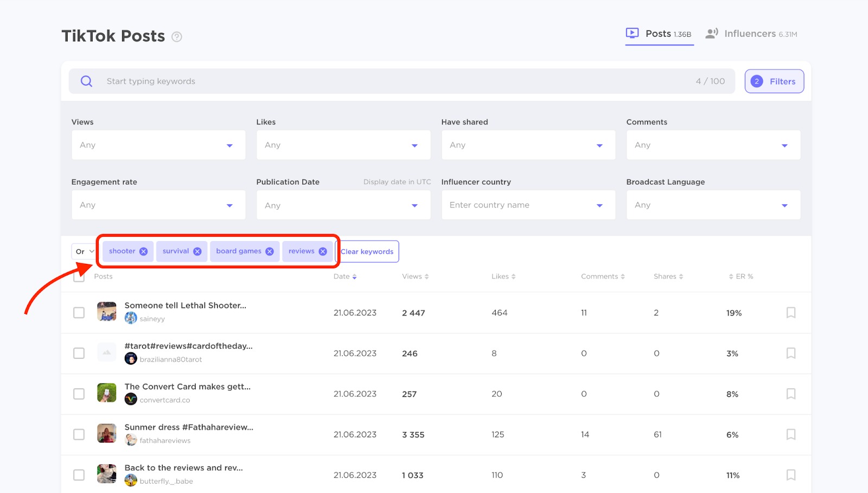Select the Convert Card post checkbox
Image resolution: width=868 pixels, height=493 pixels.
point(79,394)
